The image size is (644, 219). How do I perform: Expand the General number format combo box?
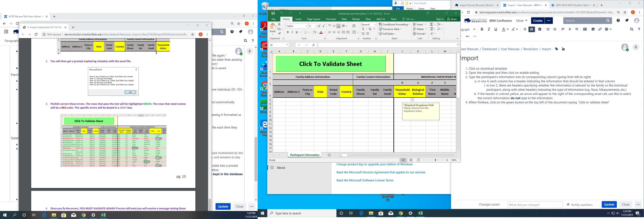[375, 25]
